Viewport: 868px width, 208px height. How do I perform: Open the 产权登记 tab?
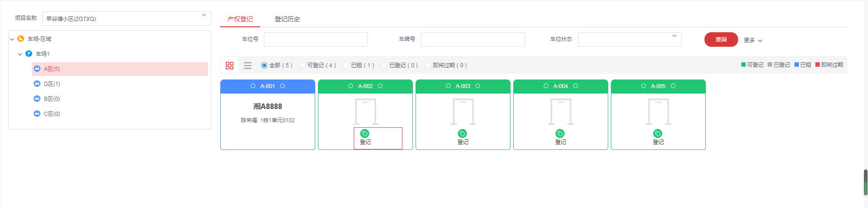tap(240, 19)
